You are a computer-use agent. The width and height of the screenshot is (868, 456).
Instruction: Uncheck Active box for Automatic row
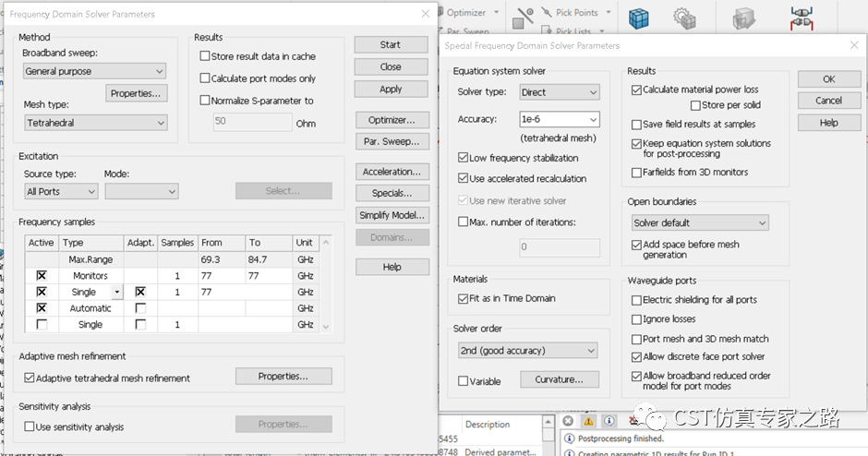pos(42,308)
